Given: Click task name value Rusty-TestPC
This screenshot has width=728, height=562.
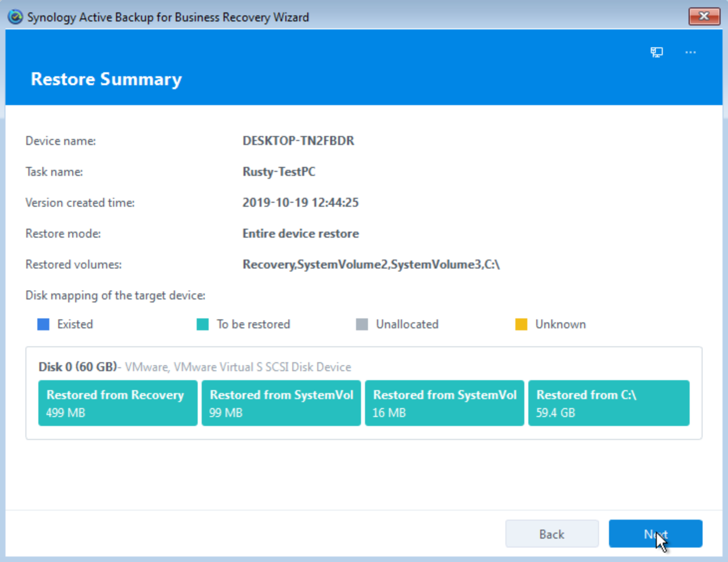Looking at the screenshot, I should click(279, 172).
